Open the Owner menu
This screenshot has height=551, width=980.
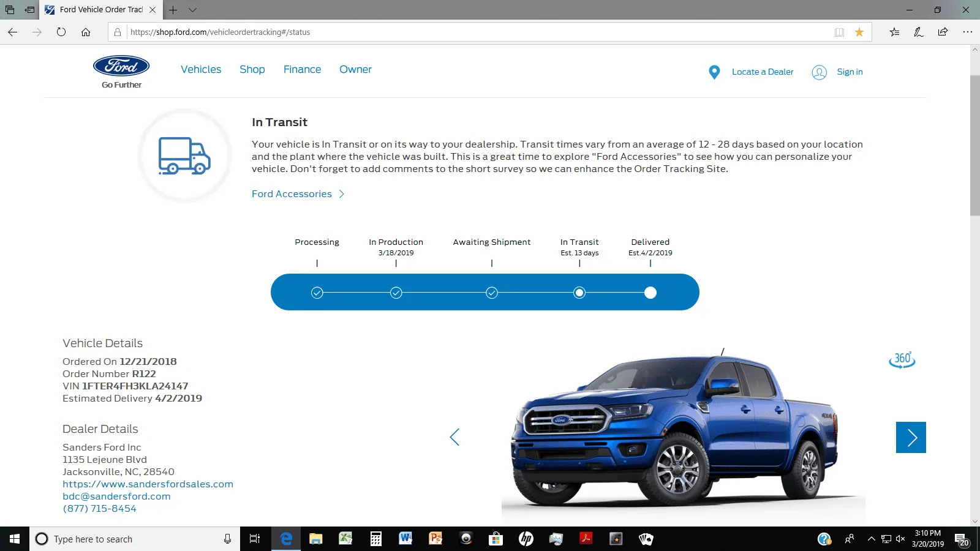coord(355,70)
